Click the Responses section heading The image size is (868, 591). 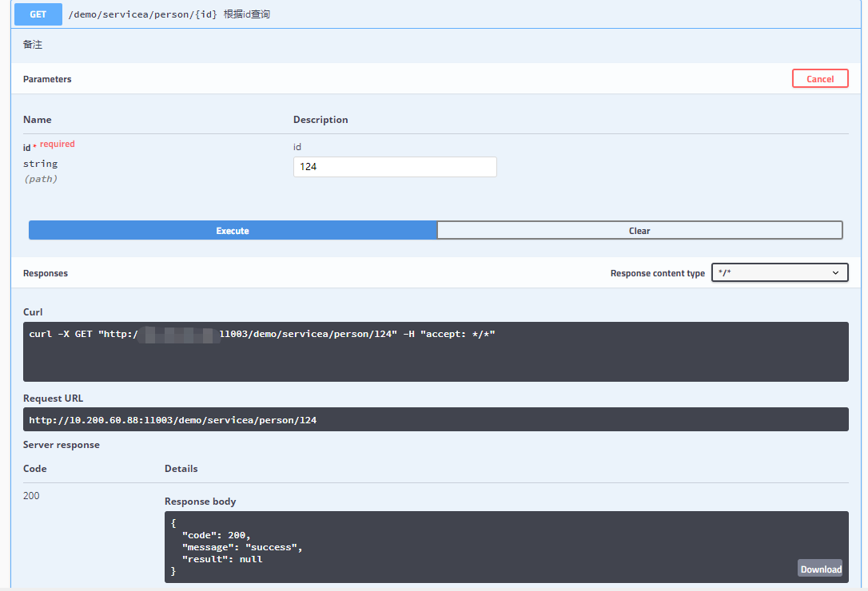coord(46,273)
